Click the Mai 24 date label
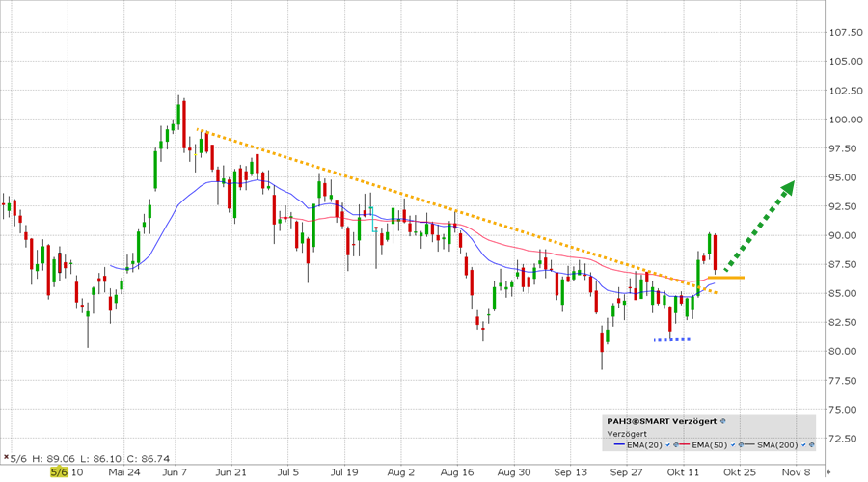 [124, 472]
